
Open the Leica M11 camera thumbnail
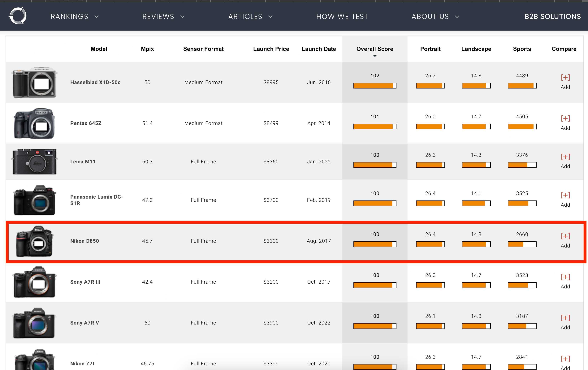(34, 161)
